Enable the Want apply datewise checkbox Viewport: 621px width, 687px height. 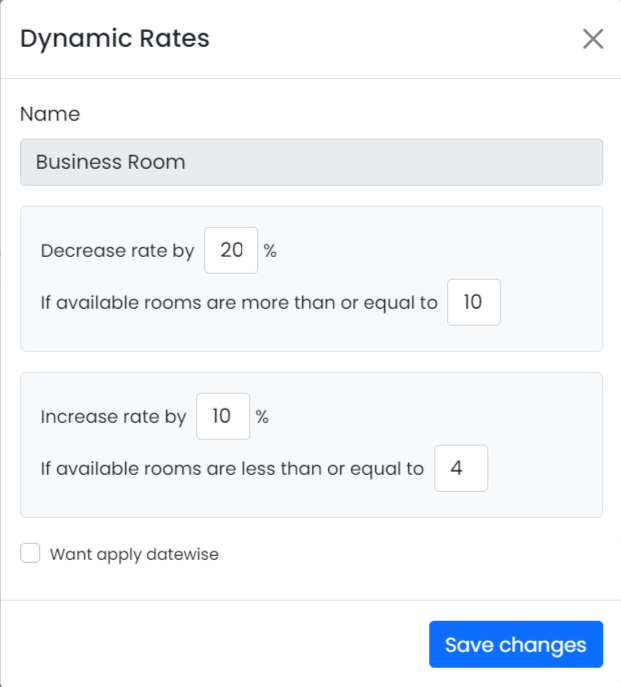click(x=31, y=553)
